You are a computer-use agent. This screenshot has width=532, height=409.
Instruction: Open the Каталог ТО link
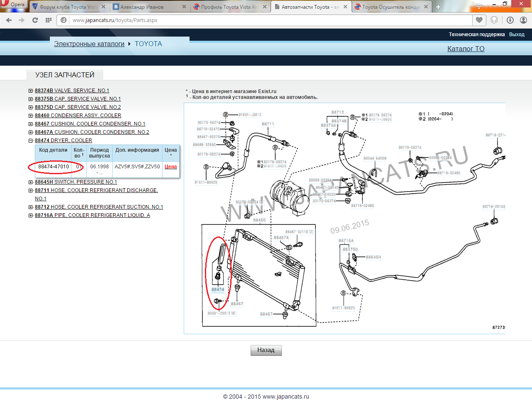coord(465,49)
